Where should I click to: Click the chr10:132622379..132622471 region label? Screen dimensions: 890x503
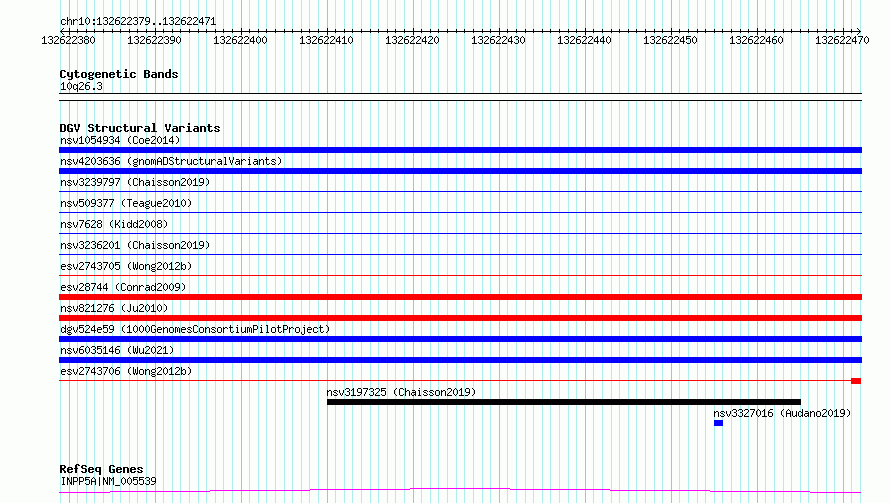138,22
